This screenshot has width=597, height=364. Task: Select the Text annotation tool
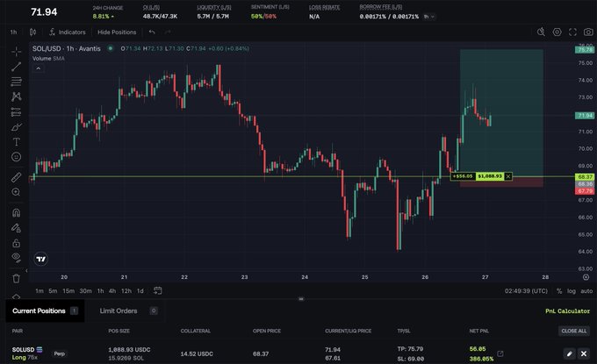coord(16,142)
